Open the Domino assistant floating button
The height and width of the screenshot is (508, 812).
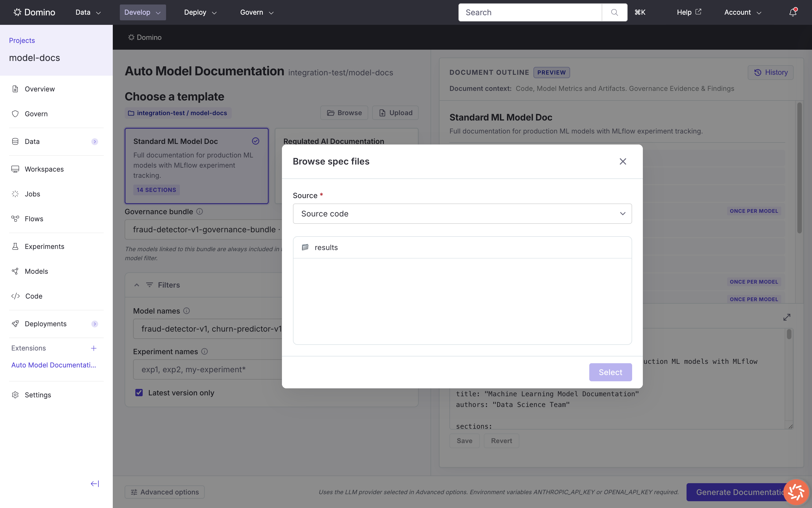pos(796,492)
